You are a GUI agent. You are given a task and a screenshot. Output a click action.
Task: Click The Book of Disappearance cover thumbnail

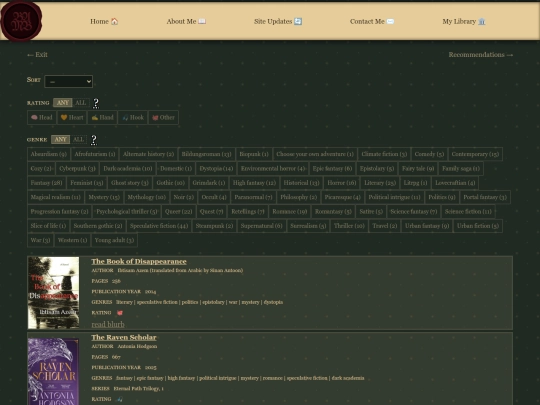point(53,293)
